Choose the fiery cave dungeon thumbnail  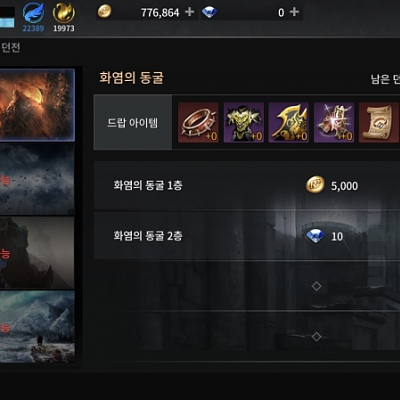(x=37, y=105)
